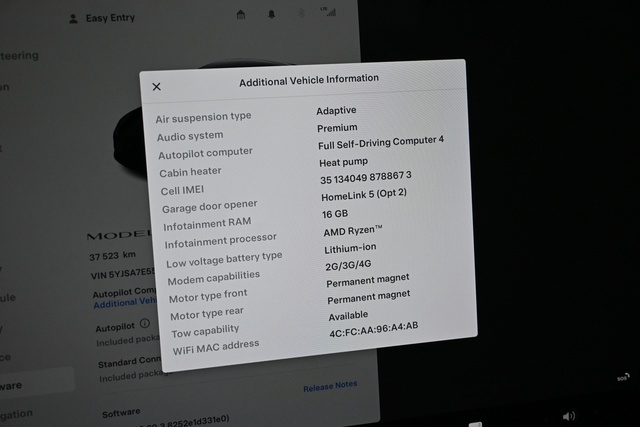640x427 pixels.
Task: Open the Additional Vehicle Information link behind dialog
Action: point(124,303)
